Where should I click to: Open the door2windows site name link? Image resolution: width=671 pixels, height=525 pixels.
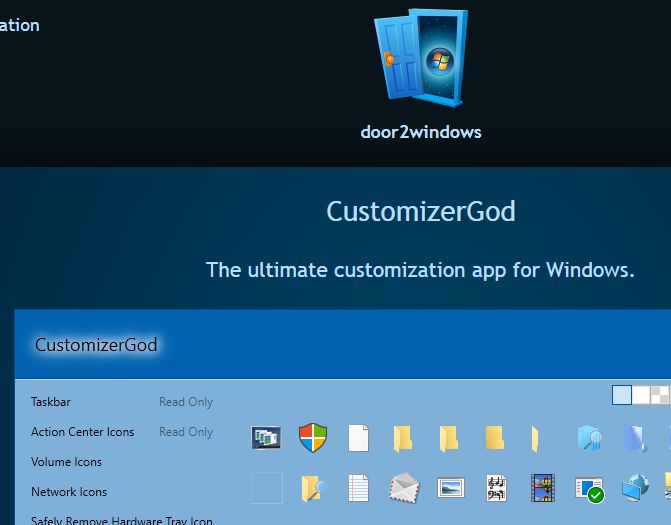(x=421, y=132)
